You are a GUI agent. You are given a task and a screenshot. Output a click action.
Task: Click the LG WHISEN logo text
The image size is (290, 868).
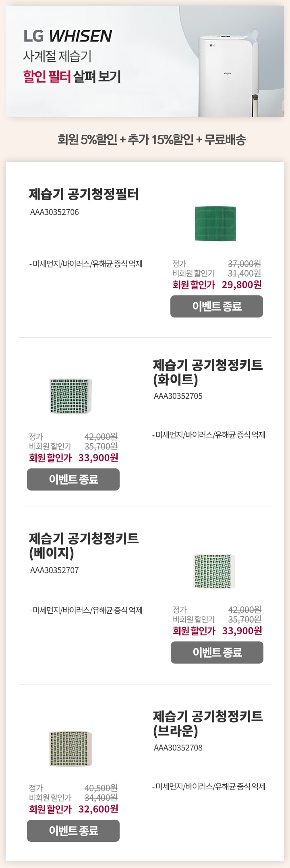pos(68,36)
